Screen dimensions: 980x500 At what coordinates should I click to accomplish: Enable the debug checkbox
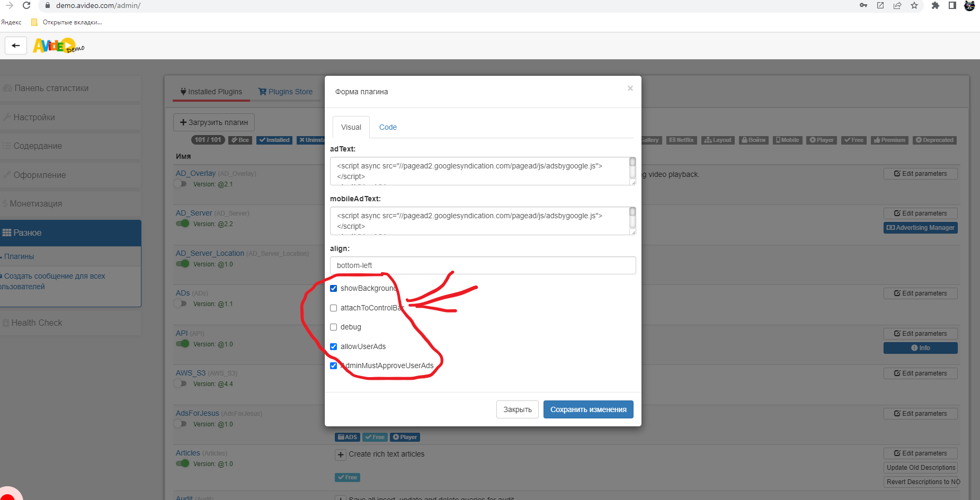coord(333,327)
